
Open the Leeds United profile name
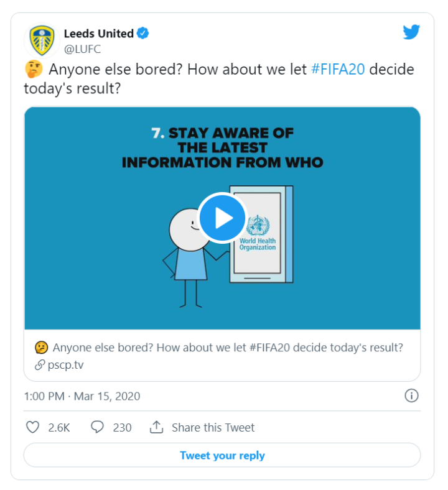pyautogui.click(x=98, y=34)
